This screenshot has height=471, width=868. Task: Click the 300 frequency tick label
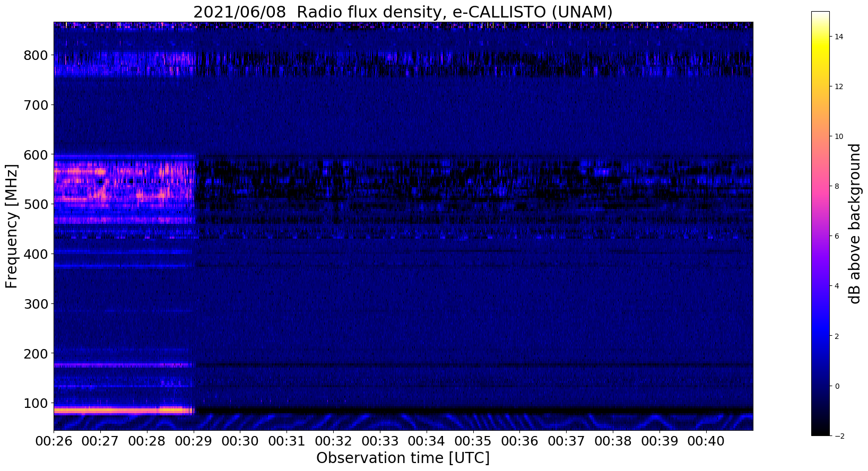[36, 304]
